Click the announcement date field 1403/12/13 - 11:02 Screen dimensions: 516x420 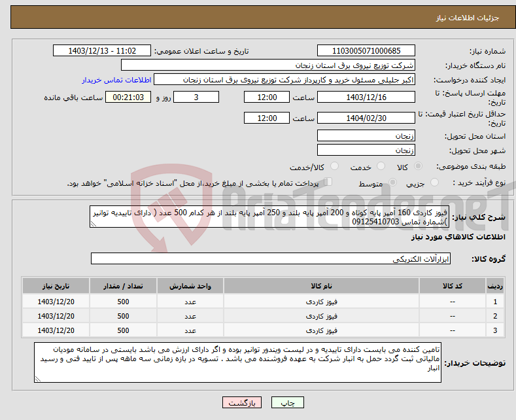point(102,50)
